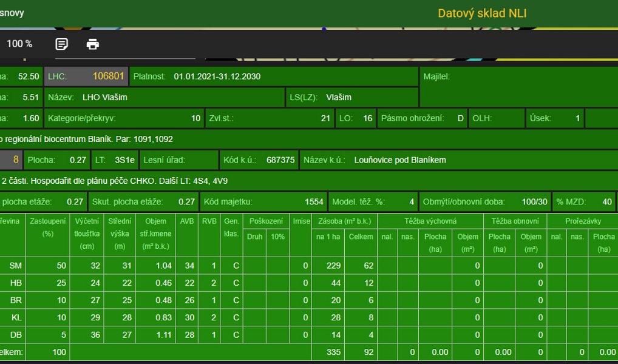
Task: Click the 100 % zoom level
Action: [x=19, y=44]
